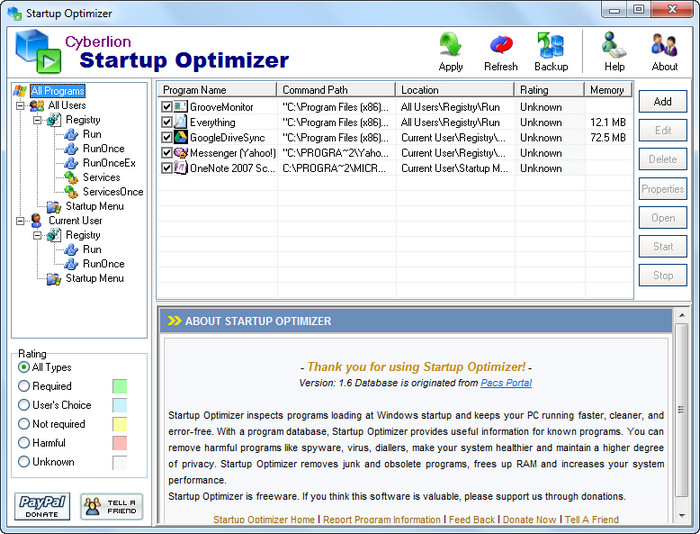Open the Startup Optimizer Home link

click(264, 520)
